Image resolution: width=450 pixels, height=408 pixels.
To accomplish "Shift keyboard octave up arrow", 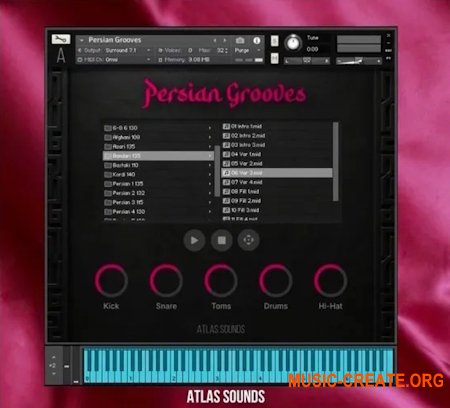I will [x=54, y=358].
